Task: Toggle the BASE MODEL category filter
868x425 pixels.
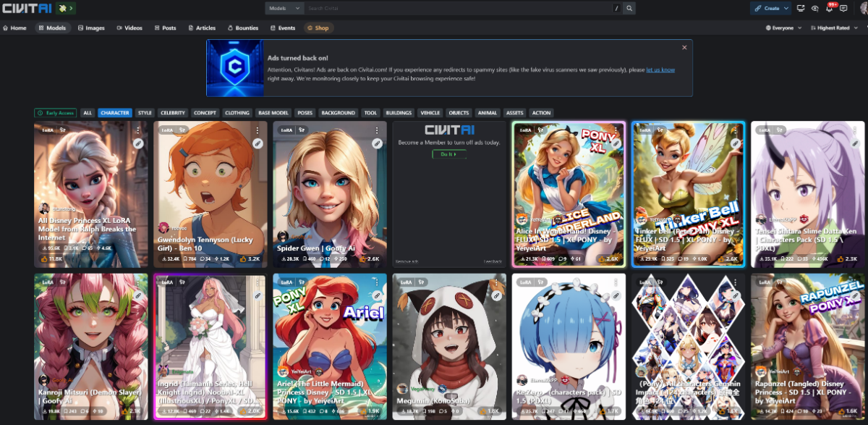Action: tap(273, 113)
